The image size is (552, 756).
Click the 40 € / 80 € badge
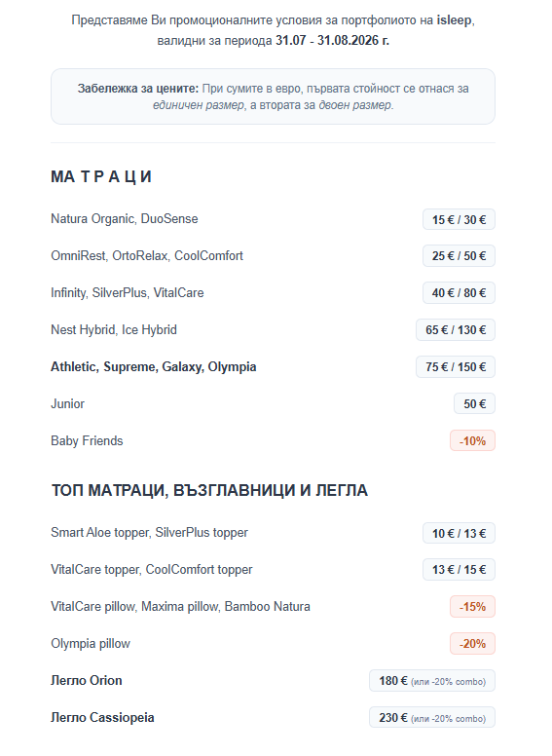click(459, 292)
